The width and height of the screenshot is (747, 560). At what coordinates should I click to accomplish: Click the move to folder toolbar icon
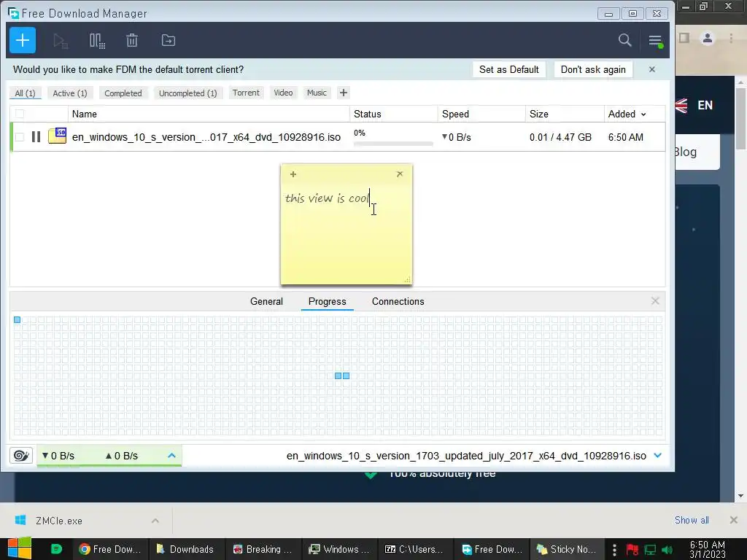pos(169,41)
